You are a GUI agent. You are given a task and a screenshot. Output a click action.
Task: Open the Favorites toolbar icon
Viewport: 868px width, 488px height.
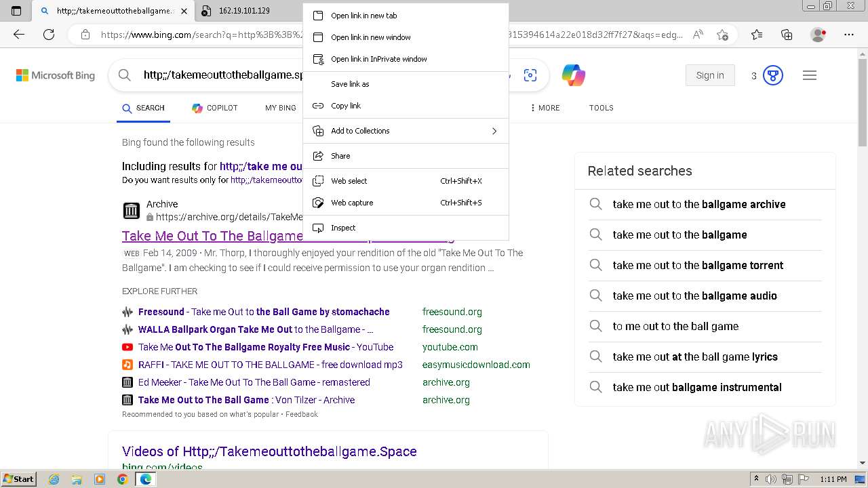tap(757, 35)
